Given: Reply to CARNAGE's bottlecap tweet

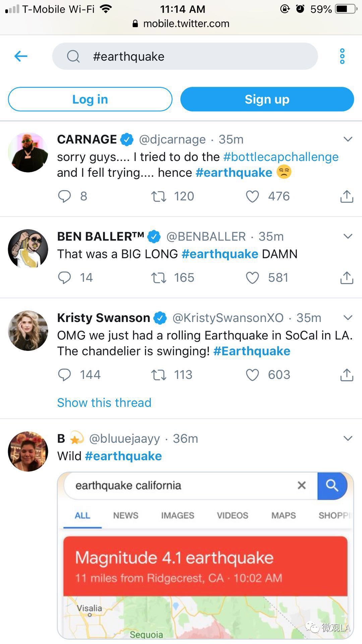Looking at the screenshot, I should pyautogui.click(x=64, y=196).
